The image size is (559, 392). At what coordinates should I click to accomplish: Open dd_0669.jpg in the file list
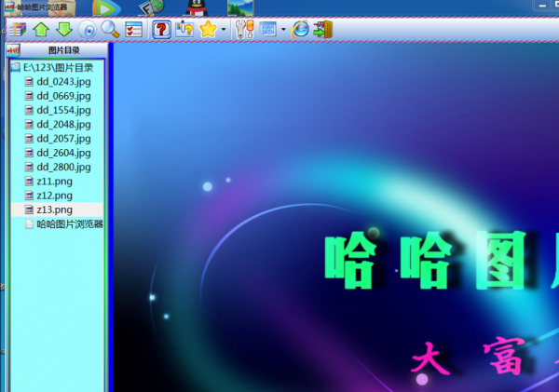pyautogui.click(x=63, y=96)
